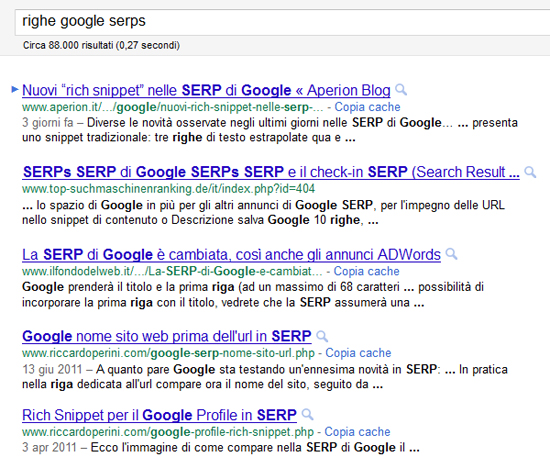Open 'Google nome sito web prima dell'url' result
The width and height of the screenshot is (550, 457).
(167, 336)
